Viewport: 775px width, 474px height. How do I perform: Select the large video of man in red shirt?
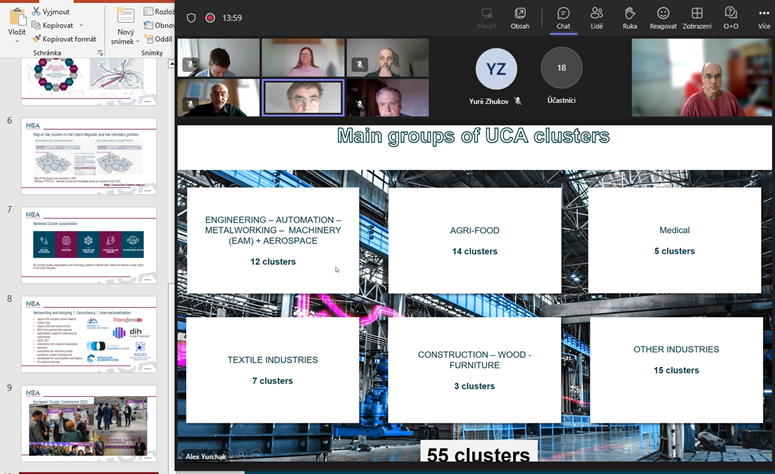[x=701, y=78]
